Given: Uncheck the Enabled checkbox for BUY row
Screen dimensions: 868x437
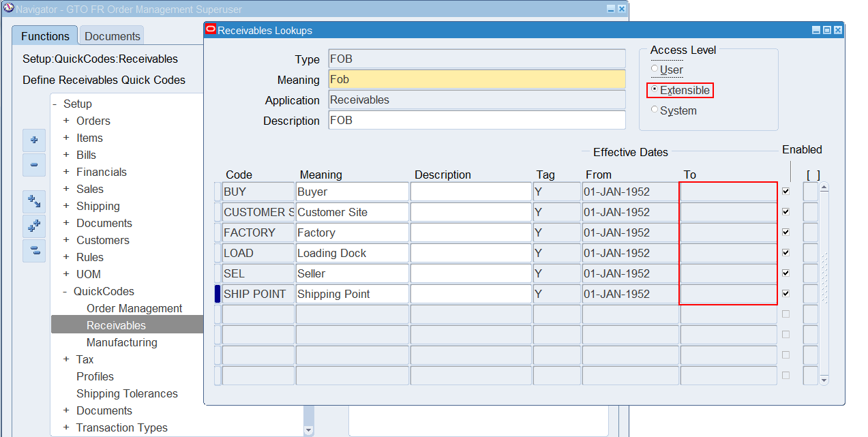Looking at the screenshot, I should coord(785,192).
